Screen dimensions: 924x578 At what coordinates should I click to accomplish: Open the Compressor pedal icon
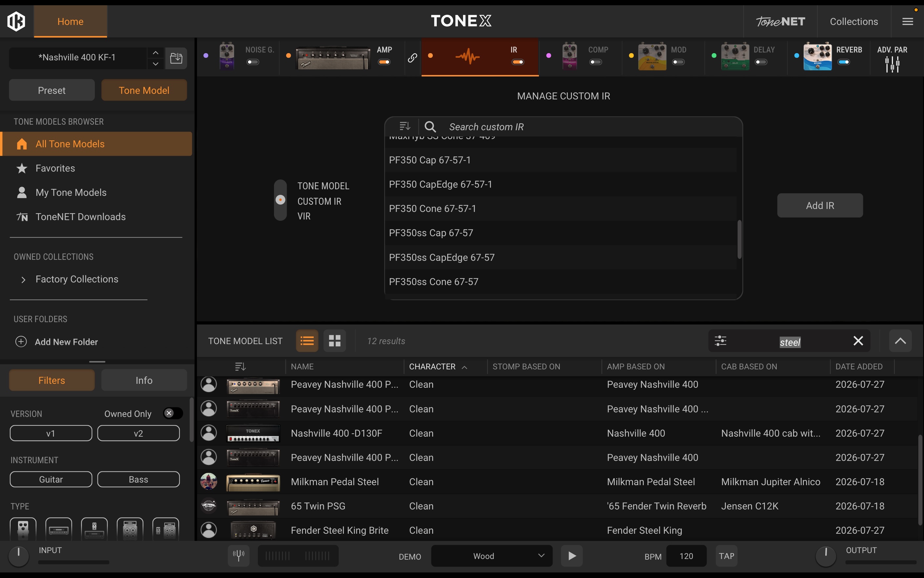coord(570,56)
